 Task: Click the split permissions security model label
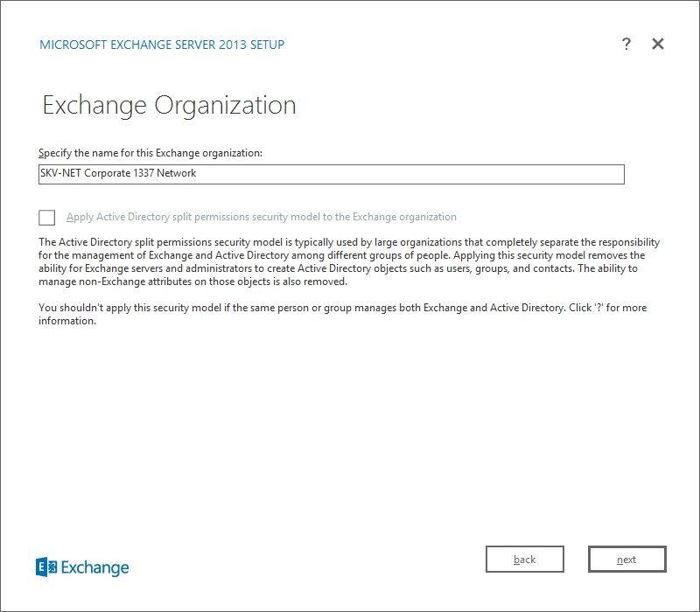point(261,217)
